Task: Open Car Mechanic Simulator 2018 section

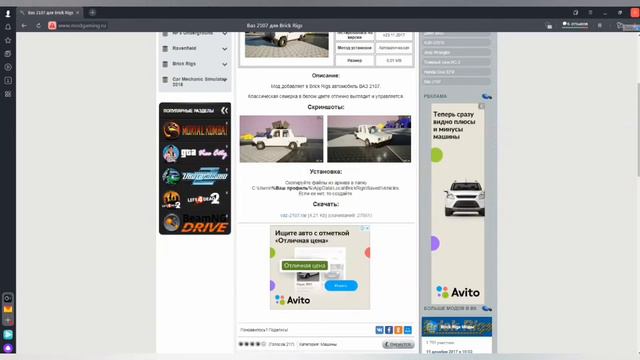Action: tap(199, 82)
